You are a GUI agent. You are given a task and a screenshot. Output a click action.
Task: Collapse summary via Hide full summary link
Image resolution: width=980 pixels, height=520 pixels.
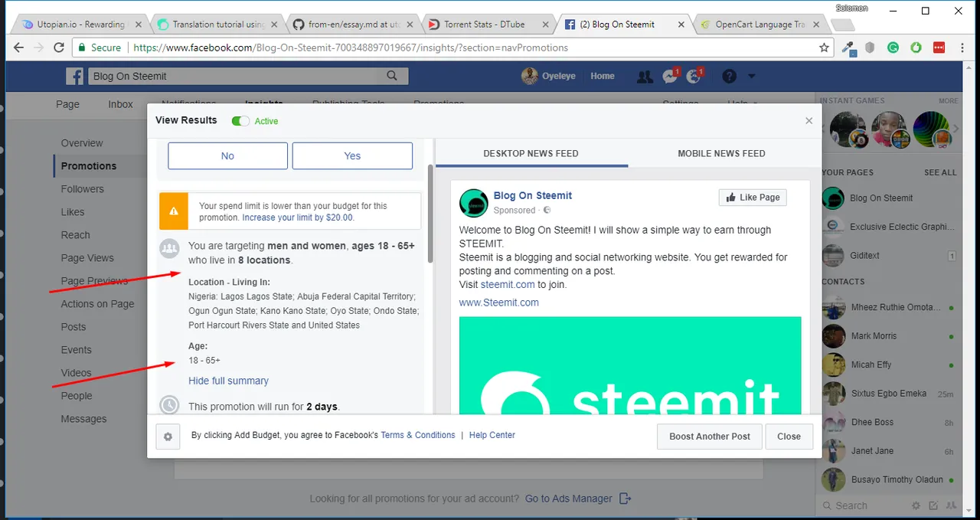(228, 381)
